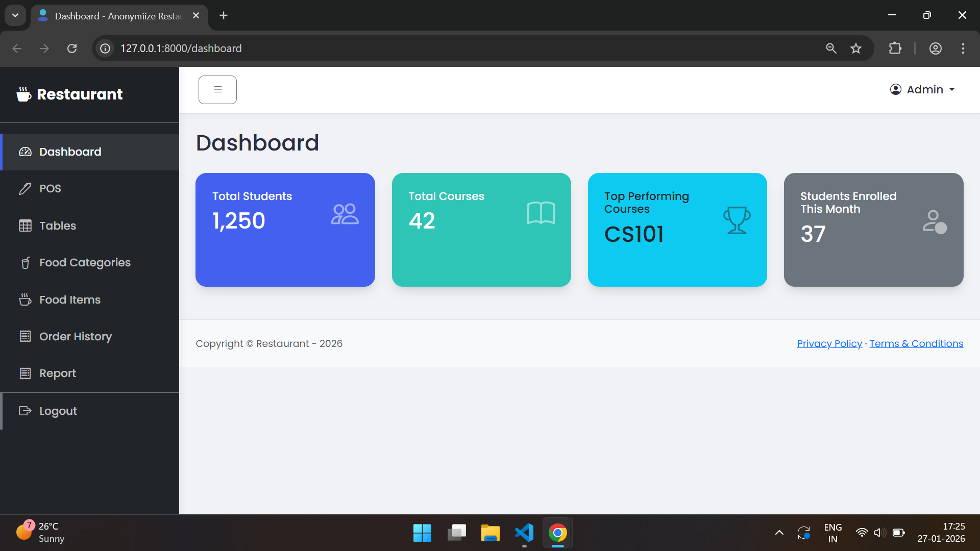The height and width of the screenshot is (551, 980).
Task: Open the Food Categories menu item
Action: [x=90, y=263]
